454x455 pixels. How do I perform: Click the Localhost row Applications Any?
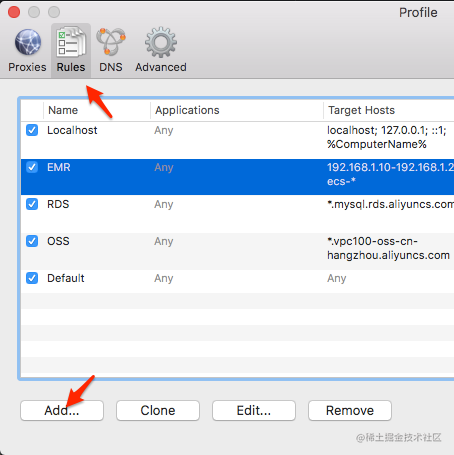164,130
